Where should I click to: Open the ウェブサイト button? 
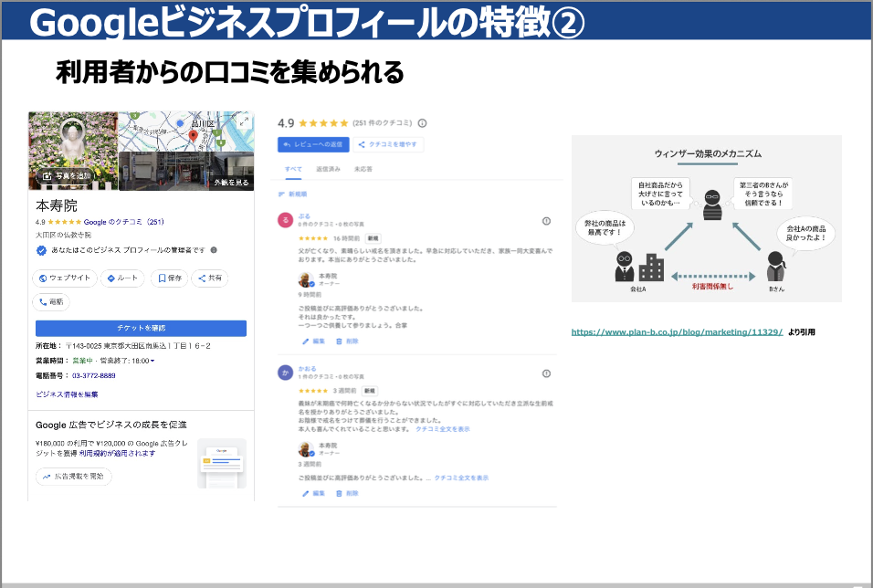tap(65, 278)
